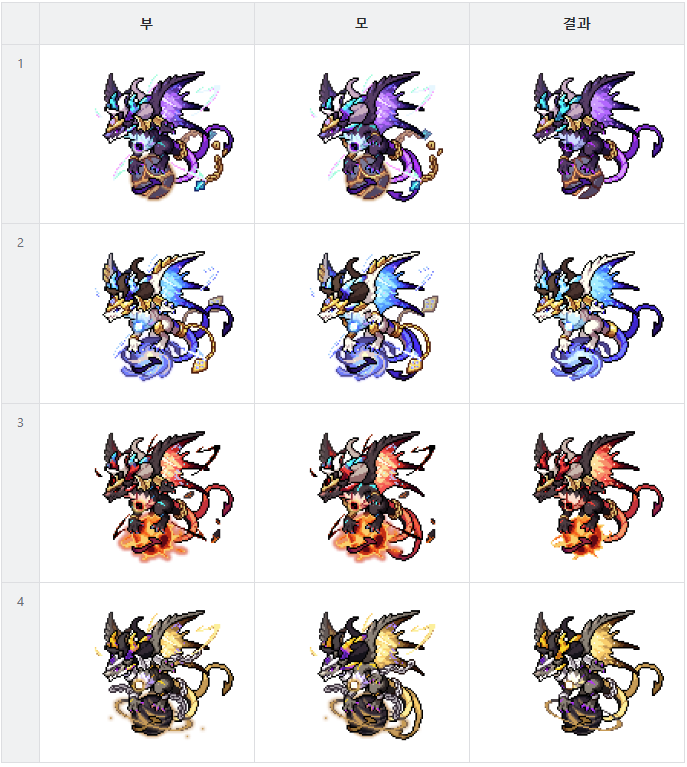687x767 pixels.
Task: Click the 모 column header
Action: (x=362, y=23)
